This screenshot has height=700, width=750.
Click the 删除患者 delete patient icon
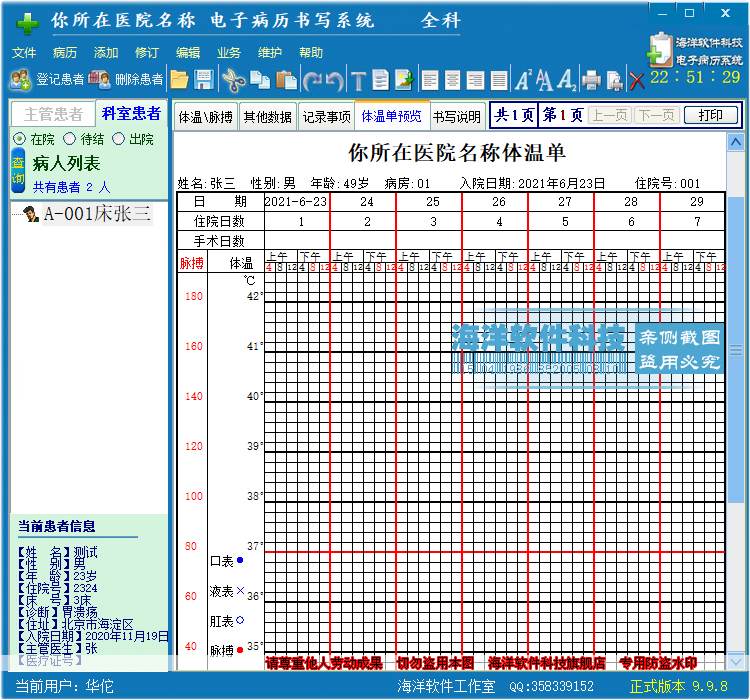99,79
